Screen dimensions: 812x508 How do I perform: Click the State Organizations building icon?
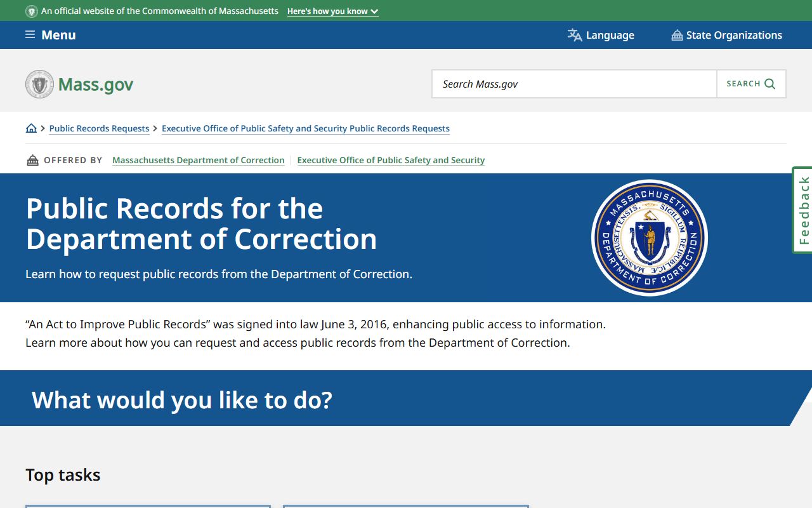click(677, 35)
